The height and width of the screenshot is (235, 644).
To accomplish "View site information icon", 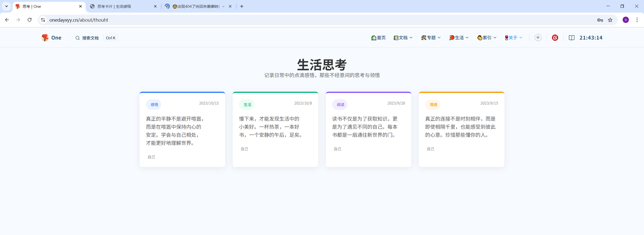I will pos(43,20).
